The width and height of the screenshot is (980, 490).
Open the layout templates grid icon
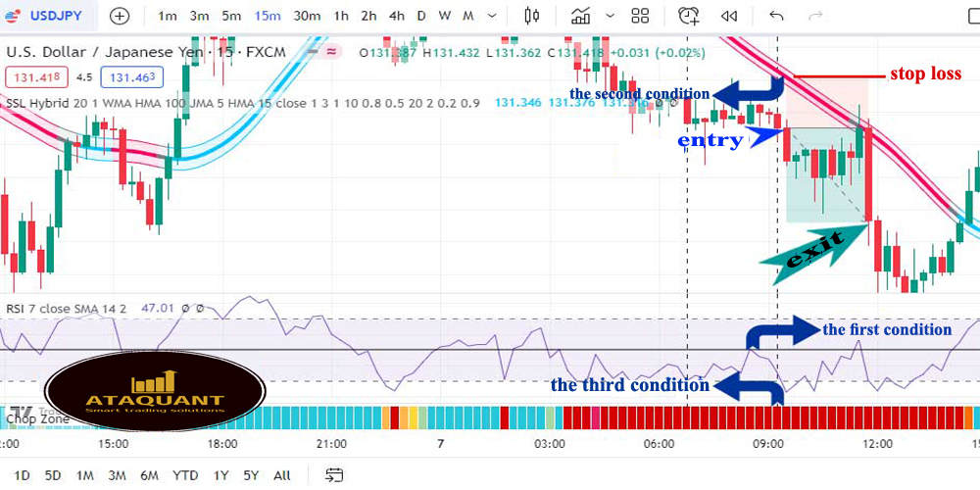click(641, 16)
